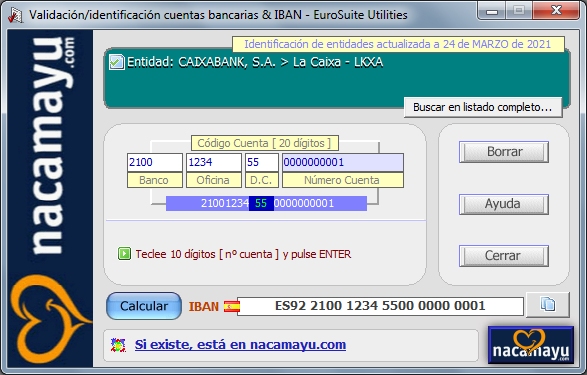Select the Número Cuenta input field
587x375 pixels.
point(343,162)
